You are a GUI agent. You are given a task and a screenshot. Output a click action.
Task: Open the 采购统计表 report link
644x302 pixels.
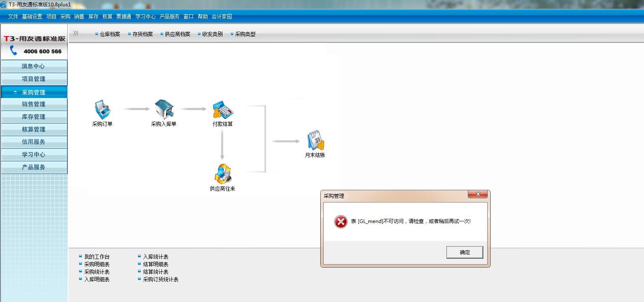[97, 272]
